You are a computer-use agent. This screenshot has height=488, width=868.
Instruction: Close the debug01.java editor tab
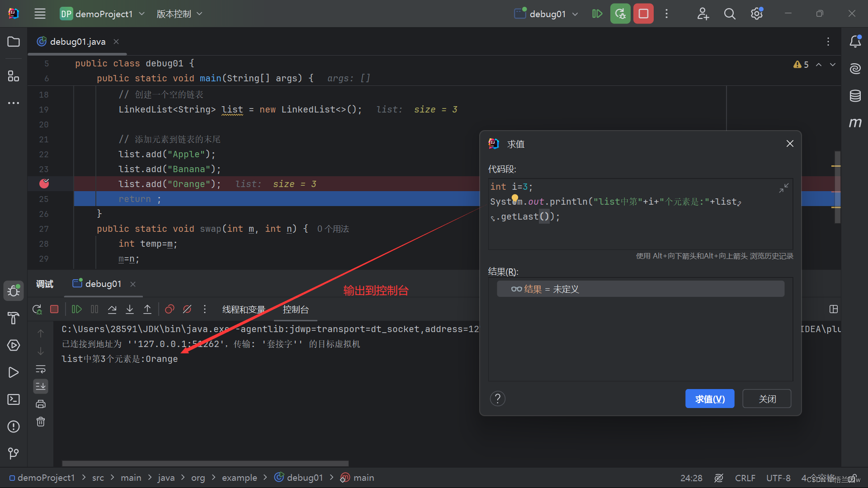pos(116,42)
